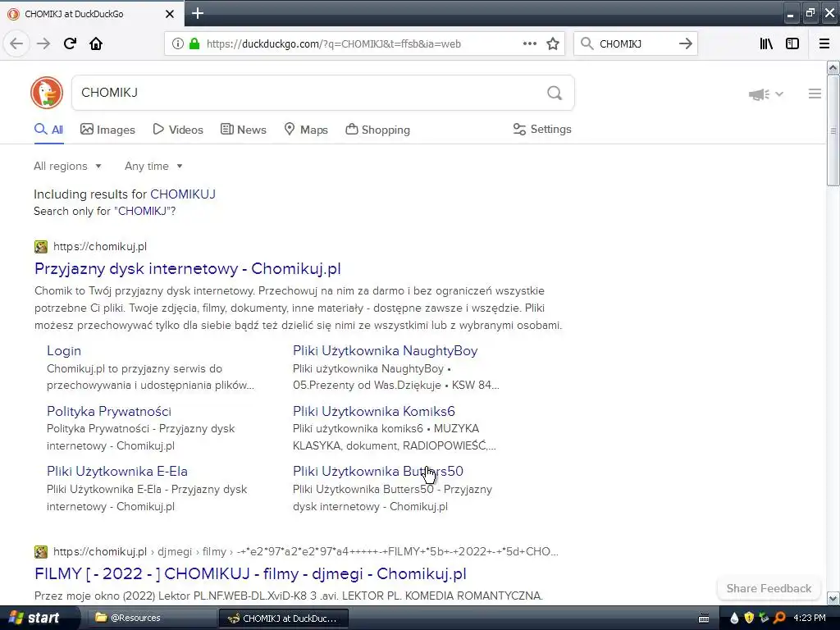Switch to the Shopping tab

(x=377, y=130)
